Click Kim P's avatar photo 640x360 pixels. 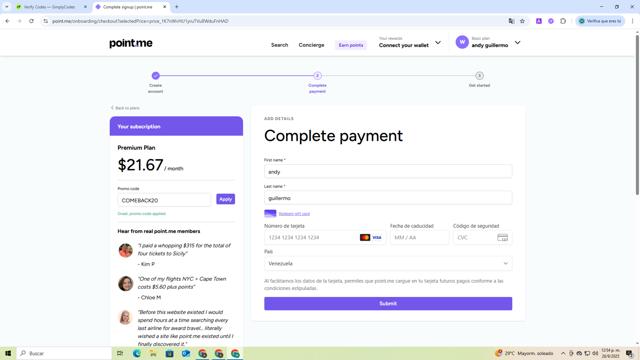(x=125, y=250)
